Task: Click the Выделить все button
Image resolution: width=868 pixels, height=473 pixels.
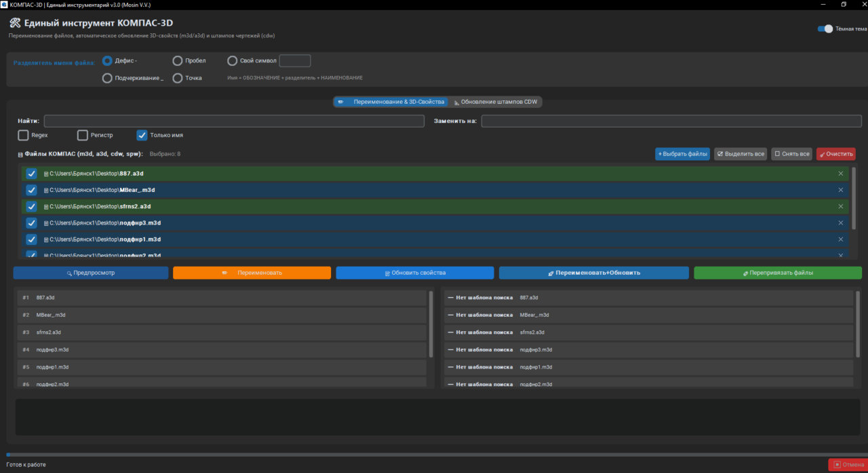Action: (741, 154)
